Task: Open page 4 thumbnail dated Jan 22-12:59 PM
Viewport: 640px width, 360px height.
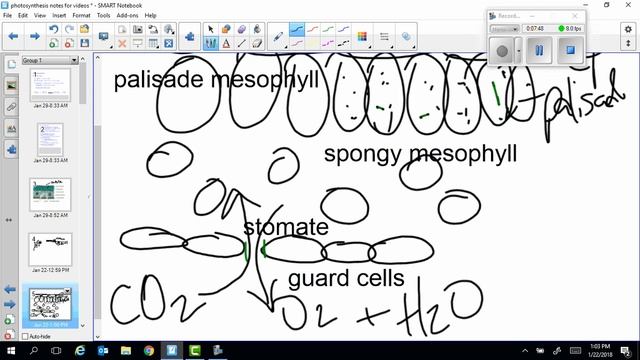Action: click(50, 249)
